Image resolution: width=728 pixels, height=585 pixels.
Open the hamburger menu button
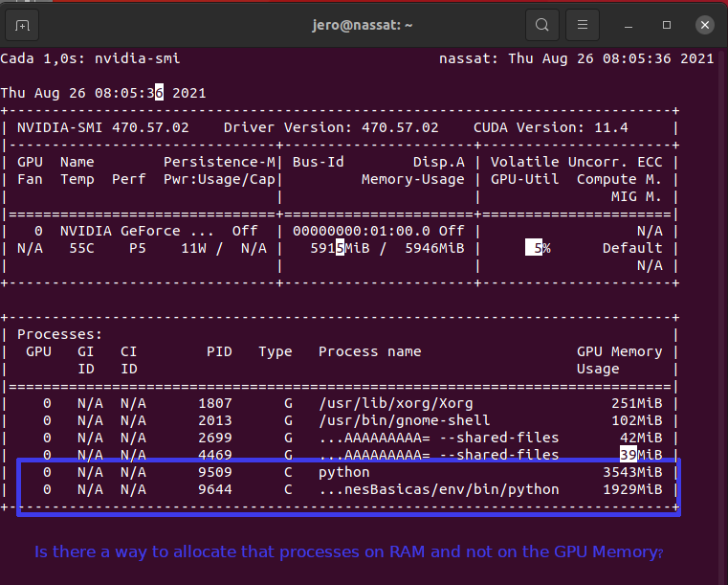point(581,24)
